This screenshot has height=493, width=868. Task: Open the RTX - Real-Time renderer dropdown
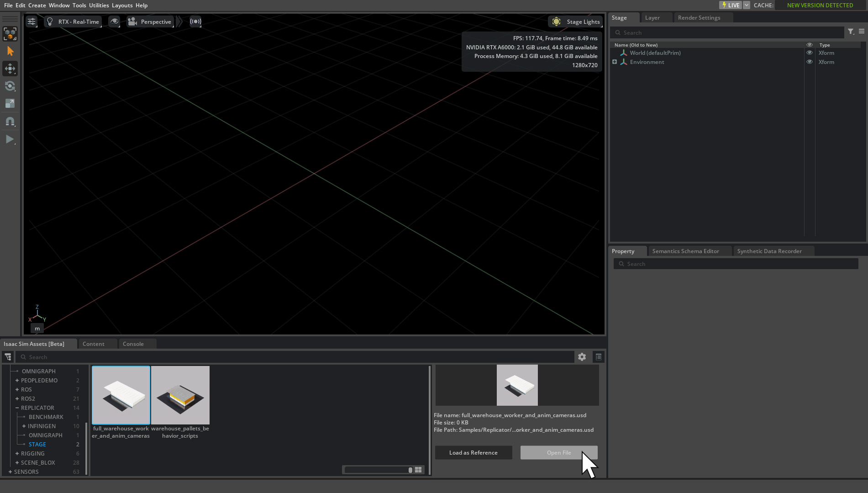[73, 21]
